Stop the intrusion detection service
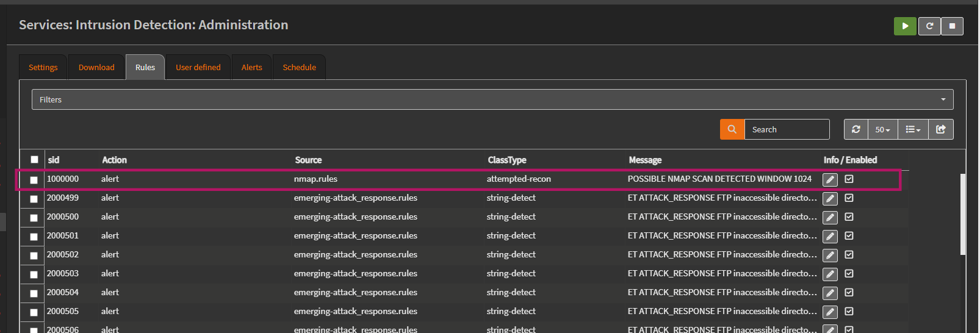This screenshot has width=980, height=333. [952, 26]
